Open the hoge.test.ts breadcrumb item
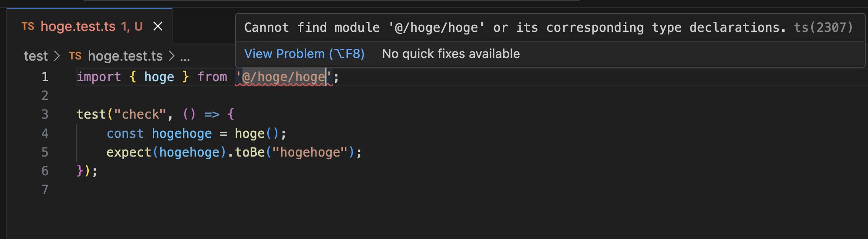Viewport: 868px width, 239px height. 125,56
